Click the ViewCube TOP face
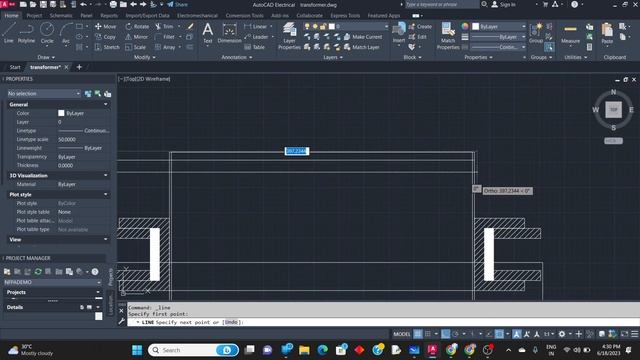 pos(613,109)
